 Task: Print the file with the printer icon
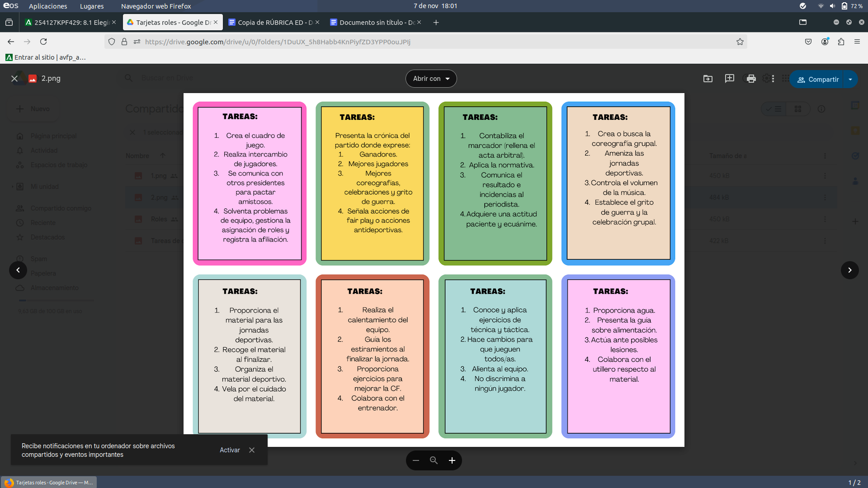point(751,78)
